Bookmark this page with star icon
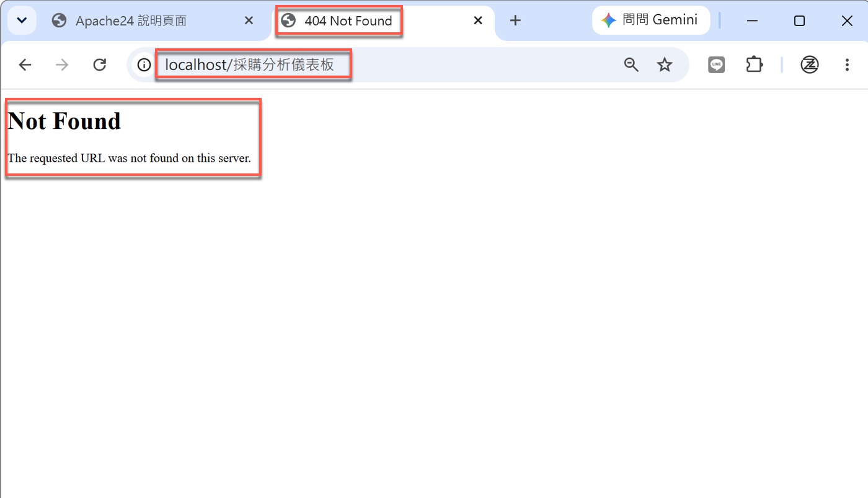The width and height of the screenshot is (868, 498). tap(665, 64)
